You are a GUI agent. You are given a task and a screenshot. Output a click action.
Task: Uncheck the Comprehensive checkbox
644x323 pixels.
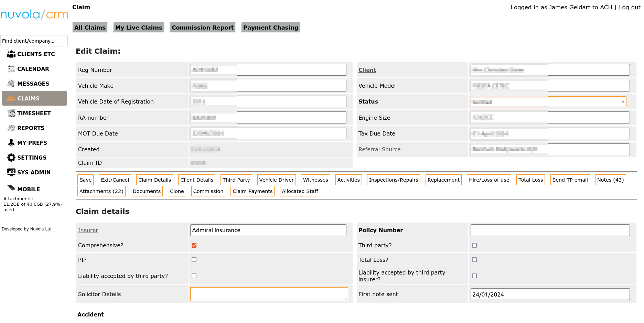[194, 245]
